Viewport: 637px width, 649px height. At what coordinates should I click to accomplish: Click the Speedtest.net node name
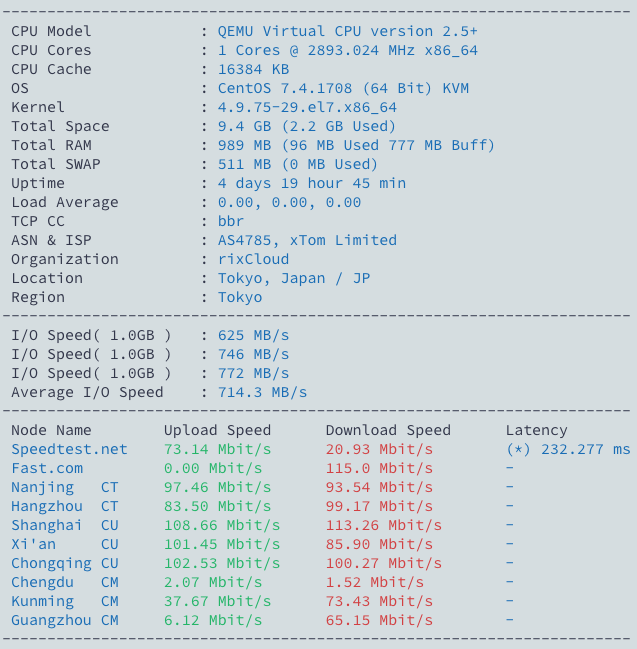[x=69, y=449]
